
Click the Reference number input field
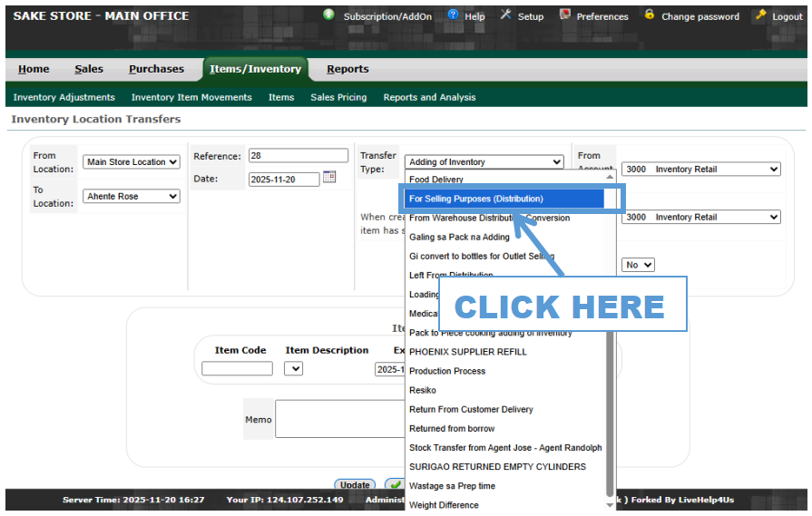point(298,156)
